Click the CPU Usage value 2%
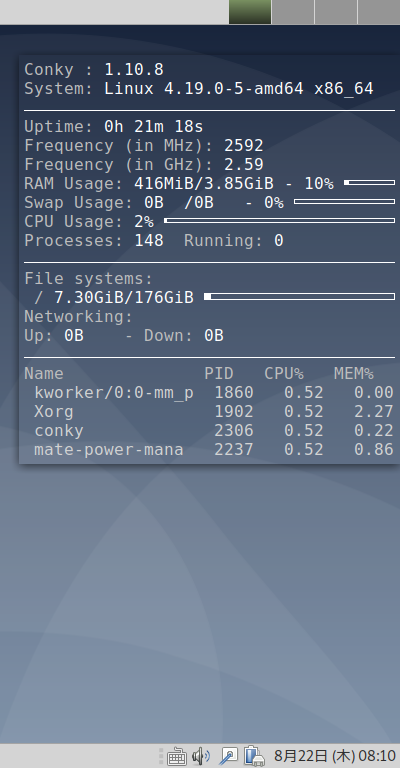 click(144, 222)
